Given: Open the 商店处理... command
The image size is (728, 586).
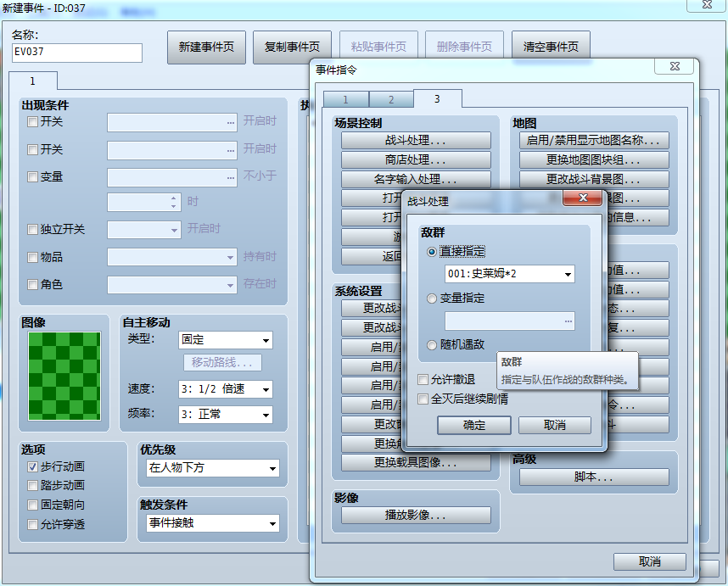Looking at the screenshot, I should [416, 159].
